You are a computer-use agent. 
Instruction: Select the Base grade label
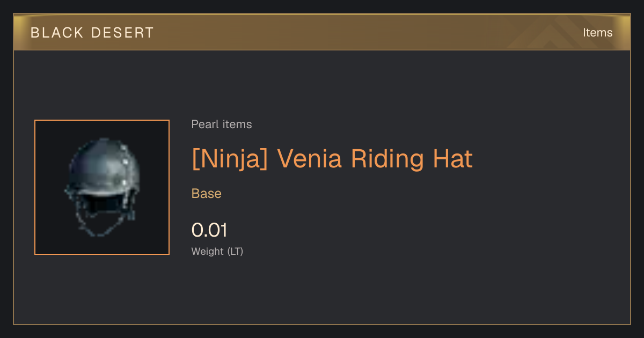pos(207,193)
